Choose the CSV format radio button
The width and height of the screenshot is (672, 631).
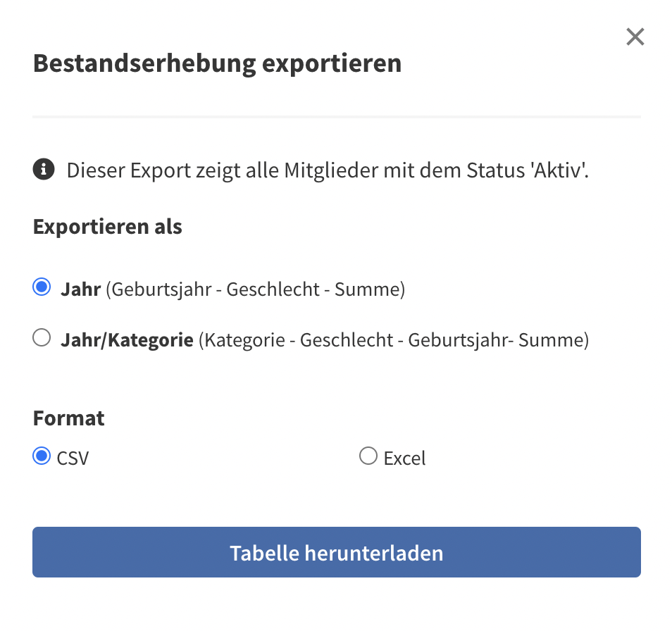[42, 456]
